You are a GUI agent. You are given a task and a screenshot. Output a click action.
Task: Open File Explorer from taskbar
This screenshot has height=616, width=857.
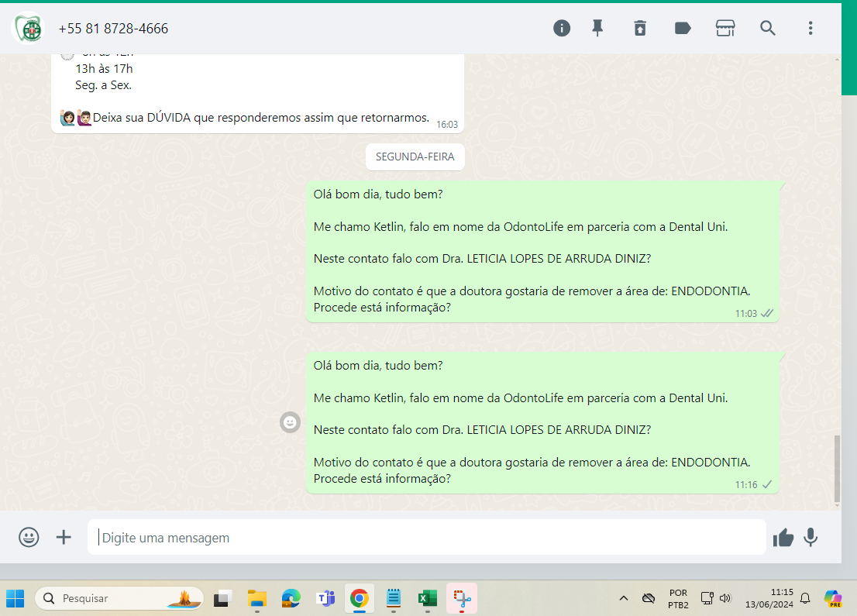pyautogui.click(x=256, y=598)
